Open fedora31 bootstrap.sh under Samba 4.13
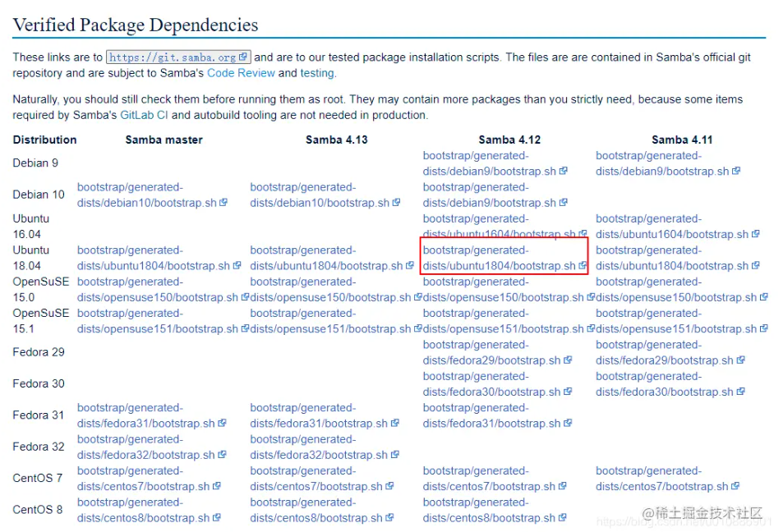783x532 pixels. tap(325, 415)
